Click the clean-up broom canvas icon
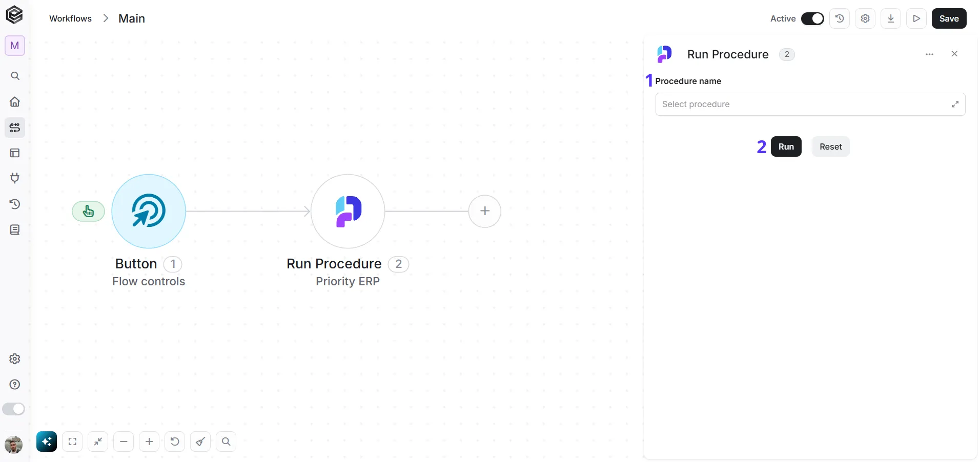 click(200, 442)
